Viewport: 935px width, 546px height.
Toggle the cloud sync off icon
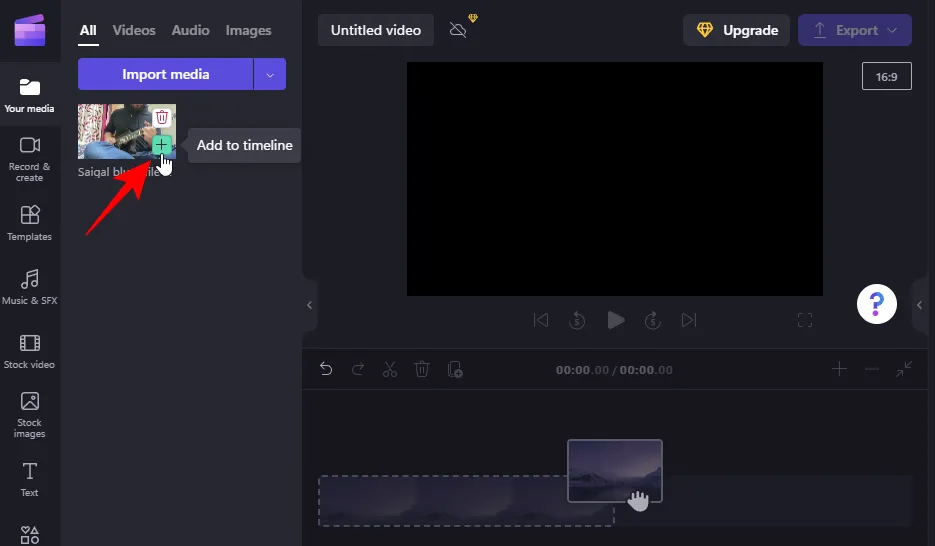[458, 30]
